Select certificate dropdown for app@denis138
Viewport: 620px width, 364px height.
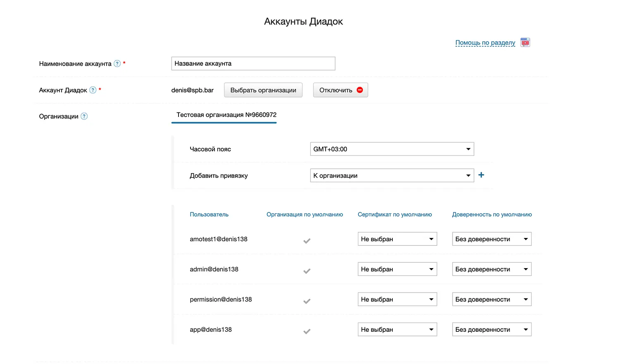pyautogui.click(x=397, y=330)
